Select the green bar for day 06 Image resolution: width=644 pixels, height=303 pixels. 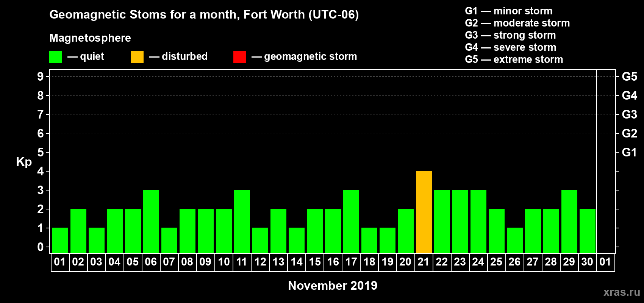151,221
